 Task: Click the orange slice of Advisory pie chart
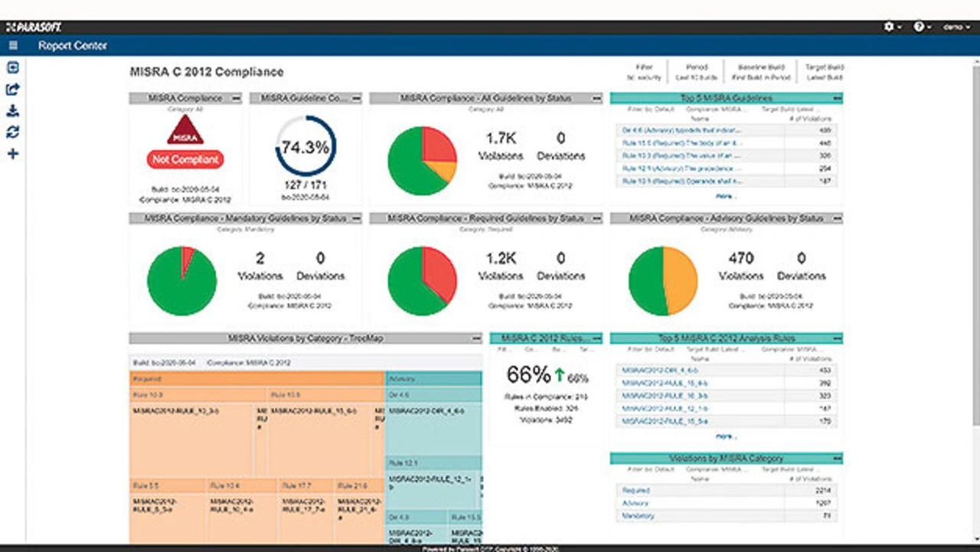(681, 281)
